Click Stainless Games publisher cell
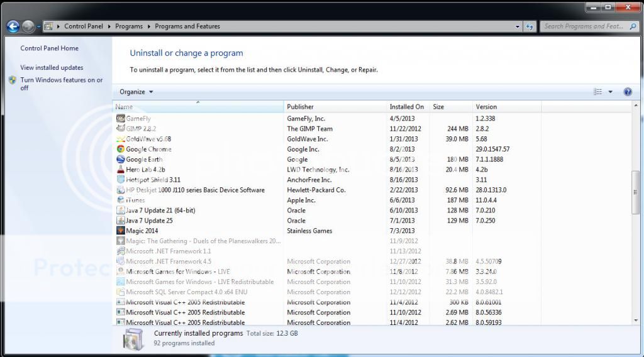Viewport: 644px width, 357px height. click(309, 231)
